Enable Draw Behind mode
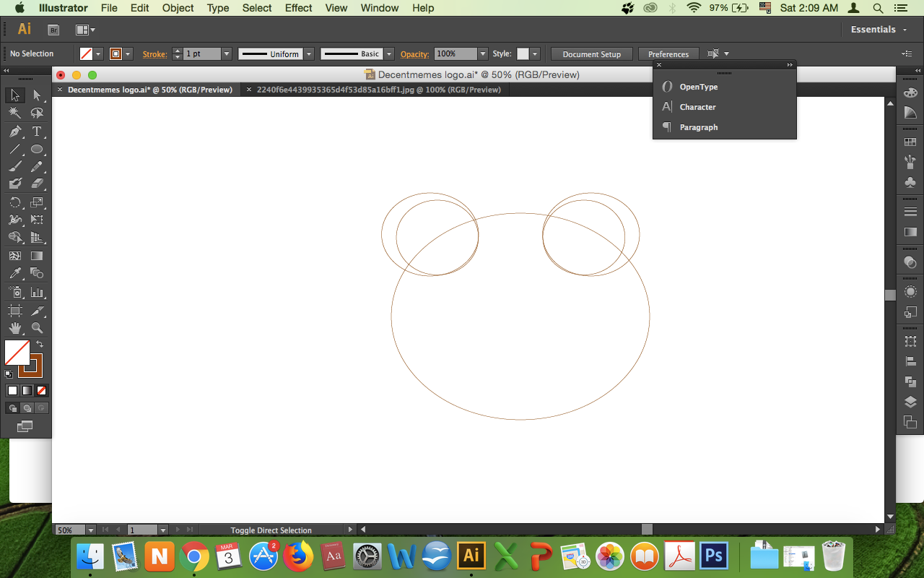 coord(27,407)
